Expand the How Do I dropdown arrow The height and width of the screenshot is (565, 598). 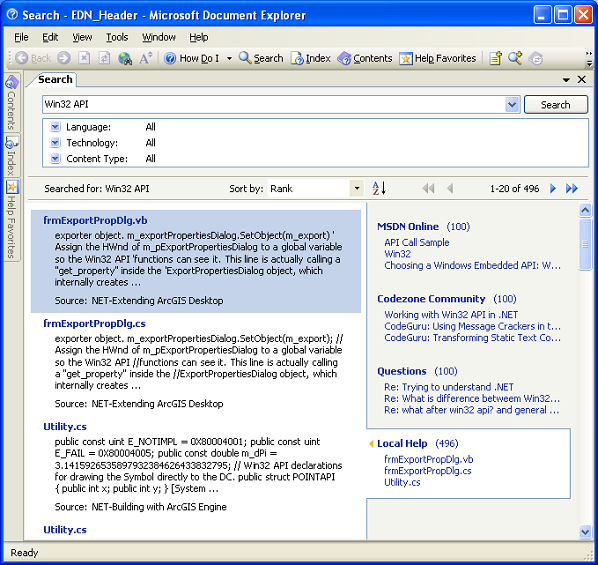[229, 58]
